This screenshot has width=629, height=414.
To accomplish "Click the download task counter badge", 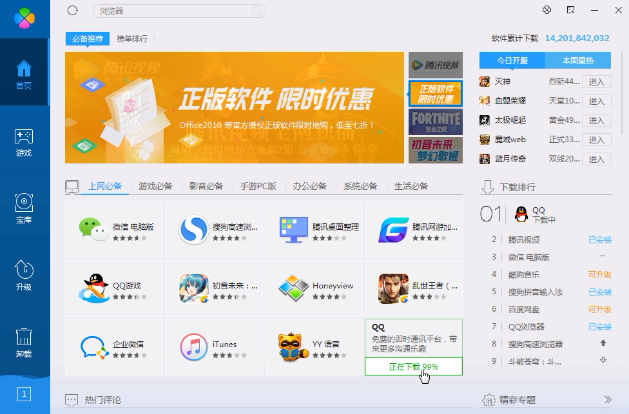I will coord(24,394).
